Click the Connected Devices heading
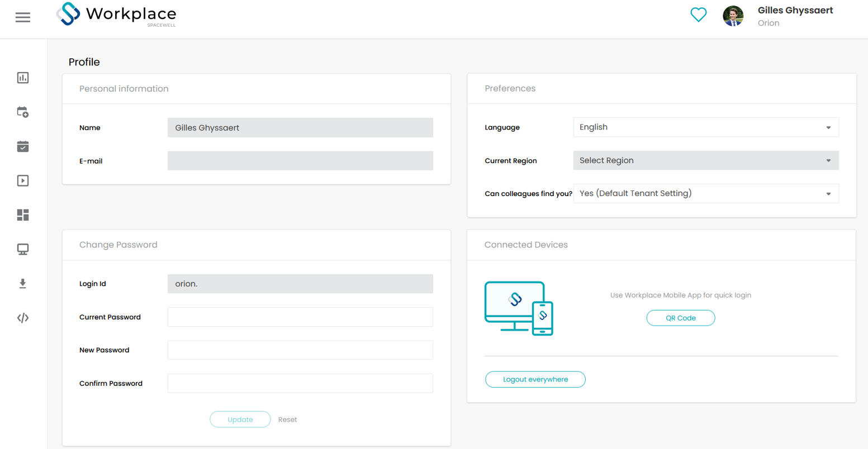Image resolution: width=868 pixels, height=449 pixels. [526, 245]
